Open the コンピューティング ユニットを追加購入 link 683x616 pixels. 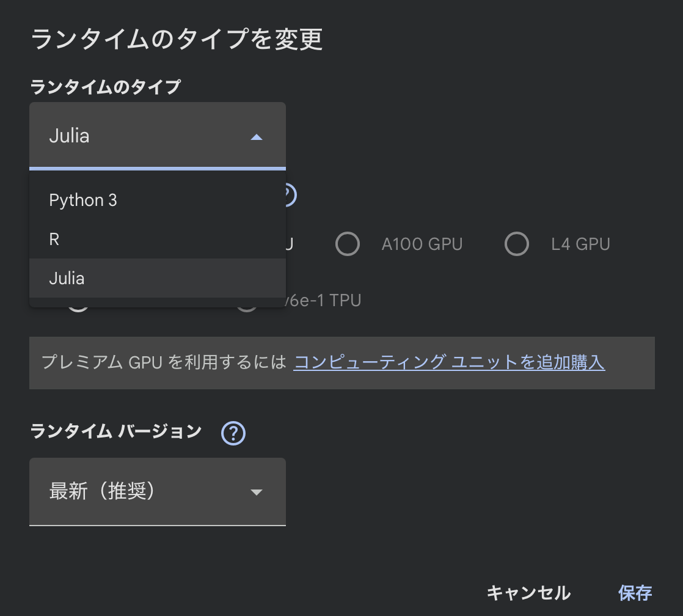pyautogui.click(x=449, y=362)
